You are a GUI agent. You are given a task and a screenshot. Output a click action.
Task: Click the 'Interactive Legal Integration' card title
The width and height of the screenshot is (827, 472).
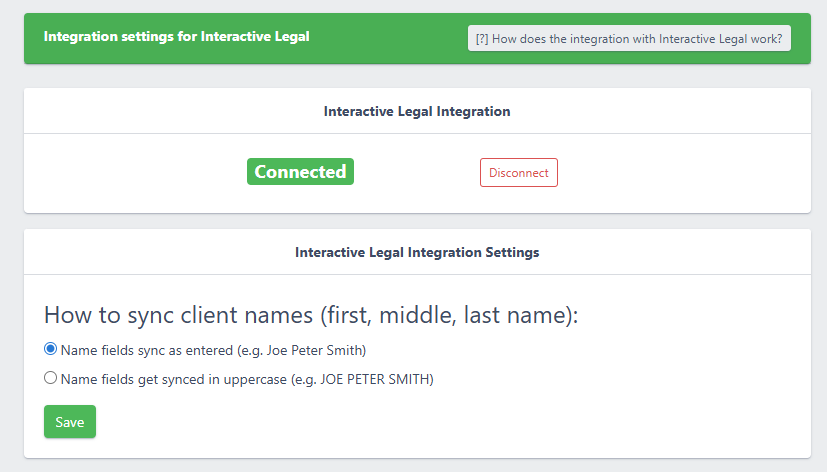[417, 111]
